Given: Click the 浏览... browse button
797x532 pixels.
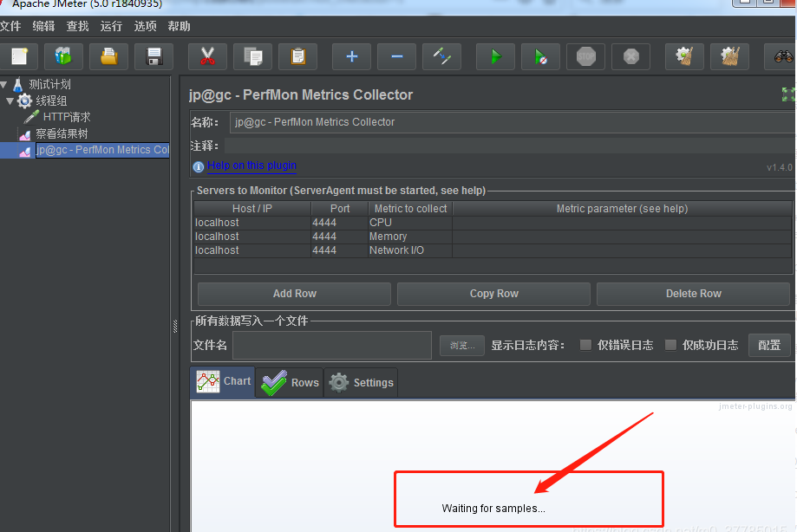Looking at the screenshot, I should [462, 346].
